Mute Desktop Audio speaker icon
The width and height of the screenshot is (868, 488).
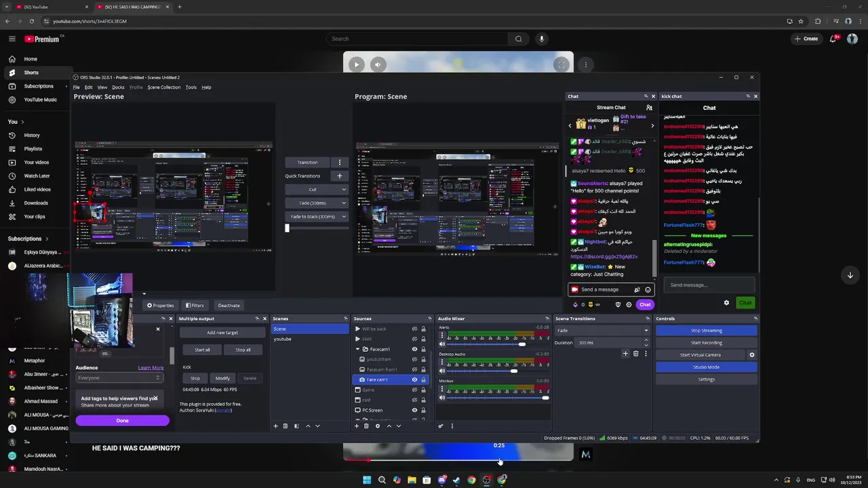tap(442, 371)
